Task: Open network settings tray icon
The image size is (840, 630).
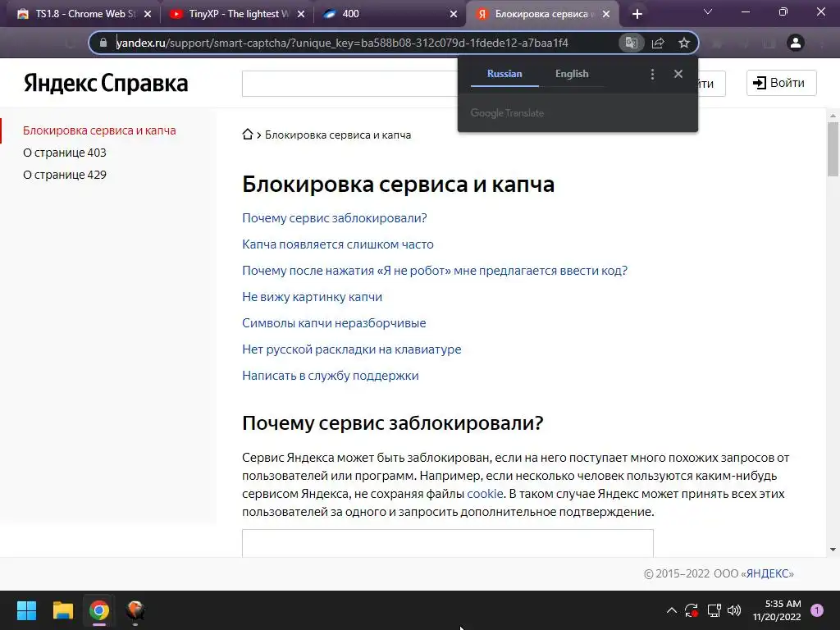Action: click(714, 610)
